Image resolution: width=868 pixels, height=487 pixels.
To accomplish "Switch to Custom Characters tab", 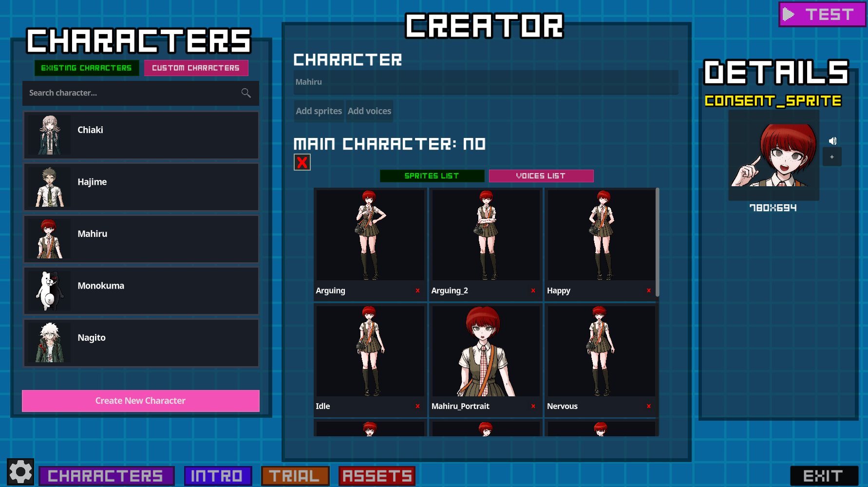I will pos(196,68).
